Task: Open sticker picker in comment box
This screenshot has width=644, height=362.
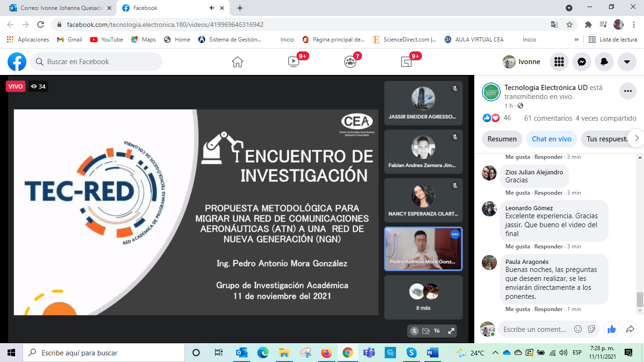Action: [x=591, y=329]
